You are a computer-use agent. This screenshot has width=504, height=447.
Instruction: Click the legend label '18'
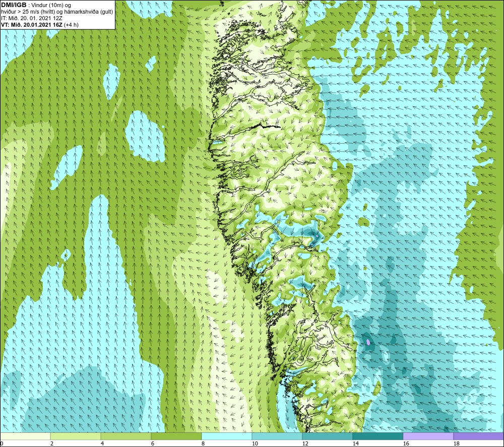(456, 443)
